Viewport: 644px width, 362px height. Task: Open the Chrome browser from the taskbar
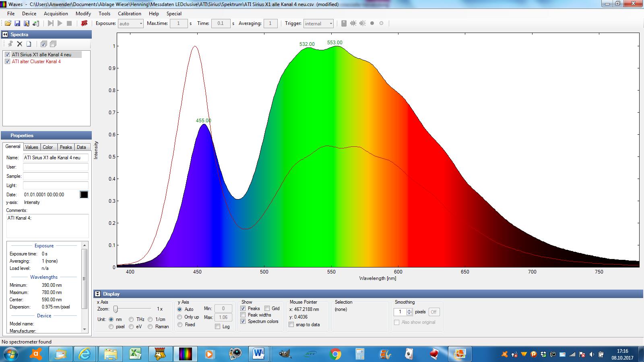tap(335, 354)
